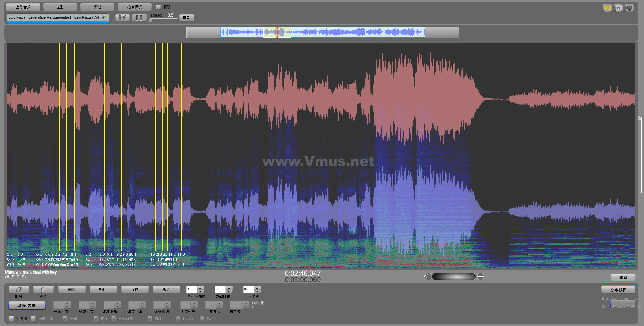Open the home page icon

click(x=618, y=8)
